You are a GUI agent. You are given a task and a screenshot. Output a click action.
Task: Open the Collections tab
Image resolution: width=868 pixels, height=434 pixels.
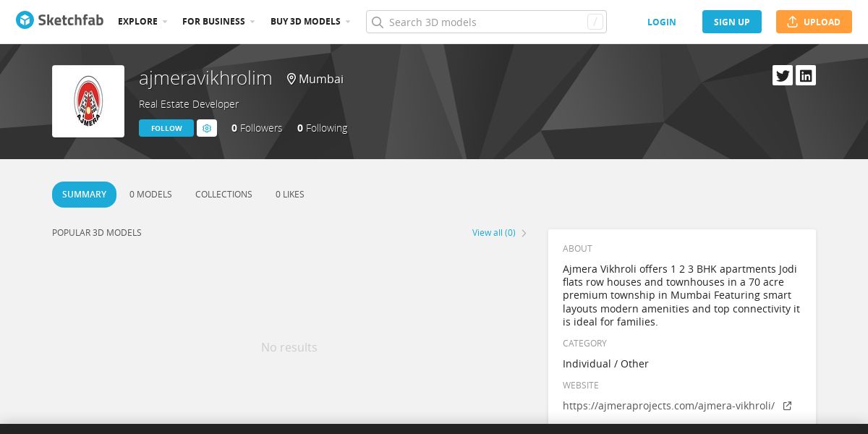click(x=224, y=195)
